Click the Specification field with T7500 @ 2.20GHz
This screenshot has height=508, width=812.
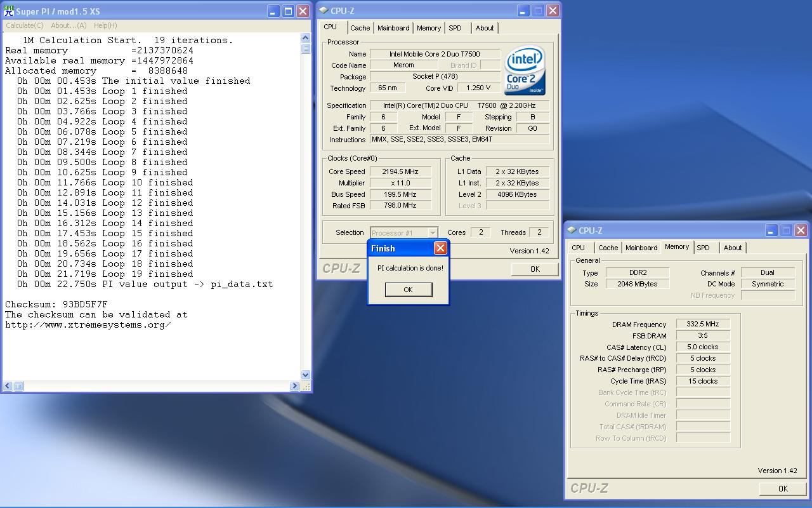(x=460, y=105)
